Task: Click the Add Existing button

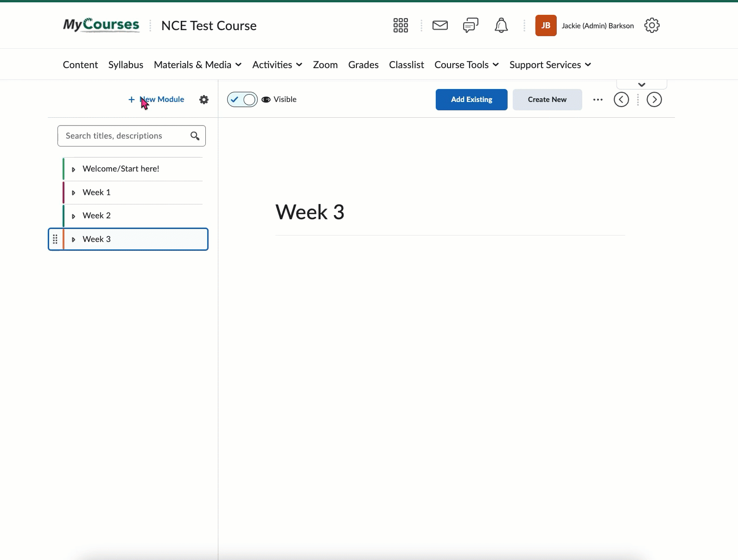Action: point(471,100)
